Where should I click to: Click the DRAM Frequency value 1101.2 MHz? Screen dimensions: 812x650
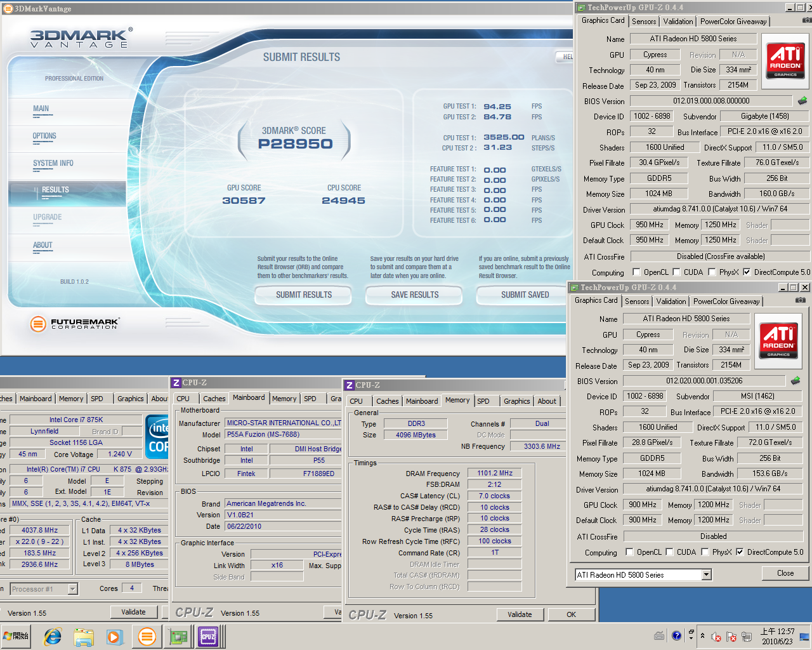pyautogui.click(x=494, y=473)
